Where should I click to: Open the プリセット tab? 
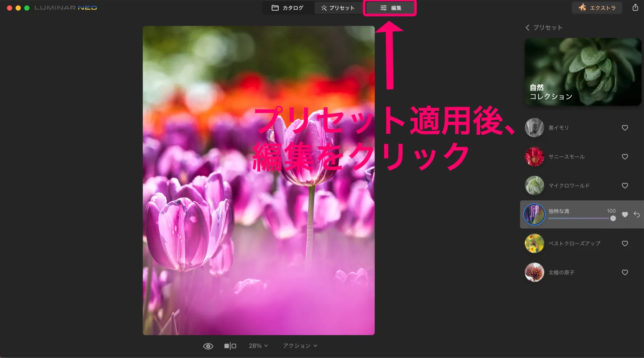point(338,8)
